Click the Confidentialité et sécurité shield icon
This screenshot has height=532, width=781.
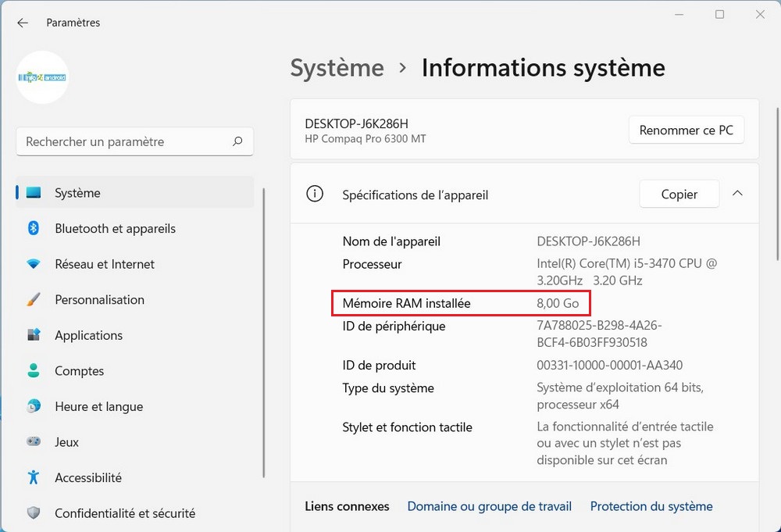34,512
